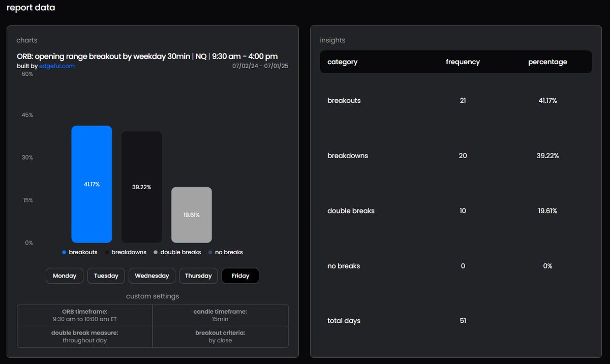Click the 60% y-axis label

click(x=27, y=74)
